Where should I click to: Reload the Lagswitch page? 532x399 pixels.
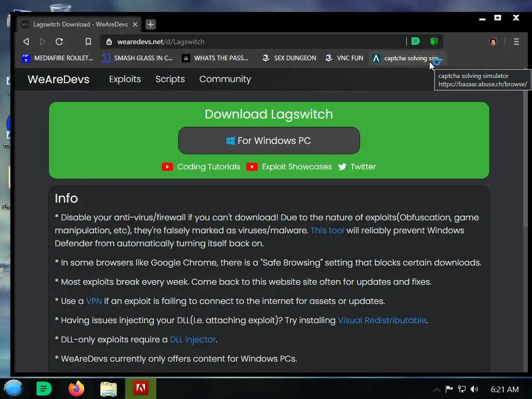[59, 42]
